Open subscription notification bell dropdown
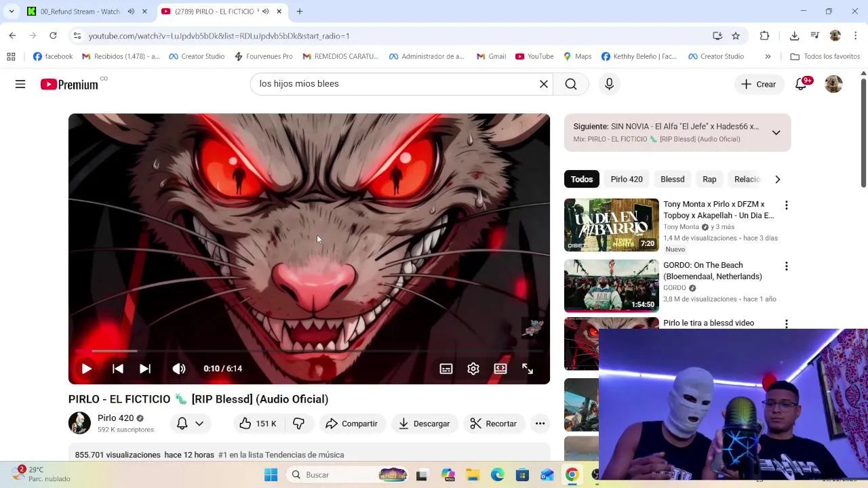 pyautogui.click(x=190, y=424)
